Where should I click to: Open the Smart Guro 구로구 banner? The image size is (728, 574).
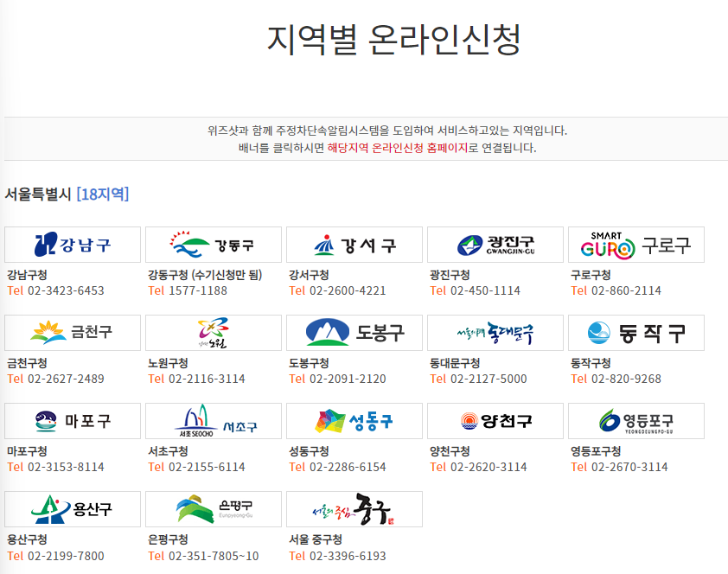[636, 245]
